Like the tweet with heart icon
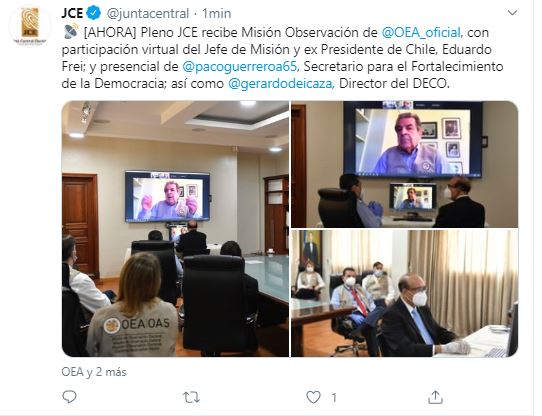542x416 pixels. click(x=313, y=397)
